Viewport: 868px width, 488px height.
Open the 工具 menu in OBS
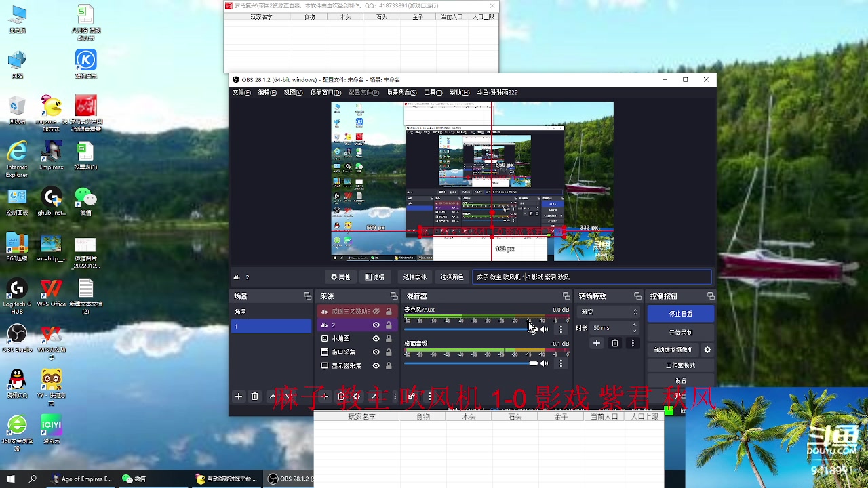433,92
